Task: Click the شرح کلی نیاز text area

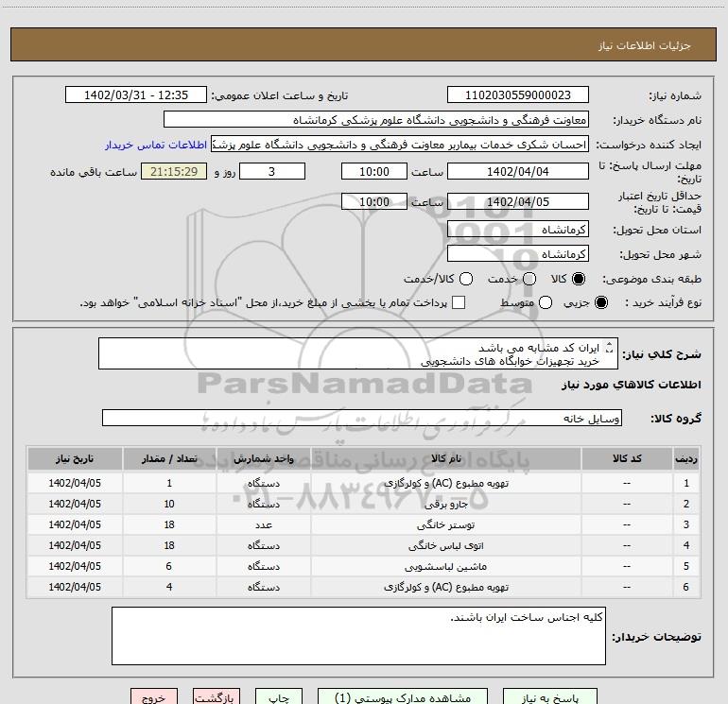Action: (358, 353)
